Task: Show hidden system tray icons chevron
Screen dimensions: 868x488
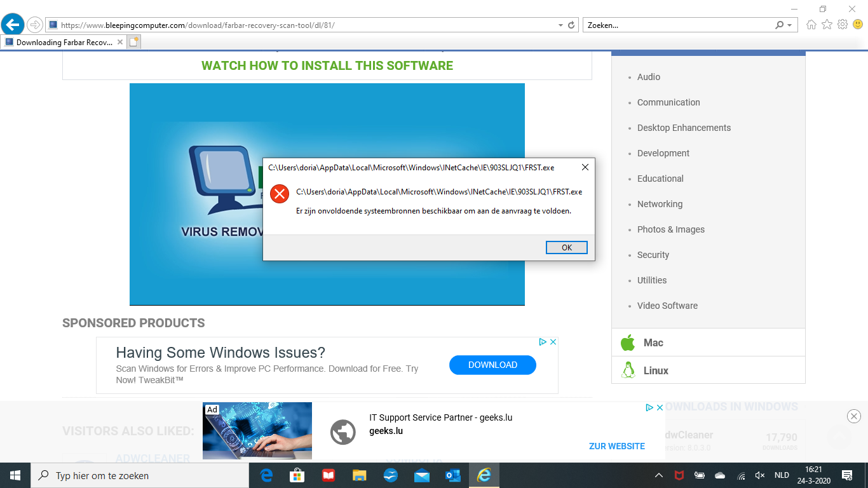Action: coord(659,475)
